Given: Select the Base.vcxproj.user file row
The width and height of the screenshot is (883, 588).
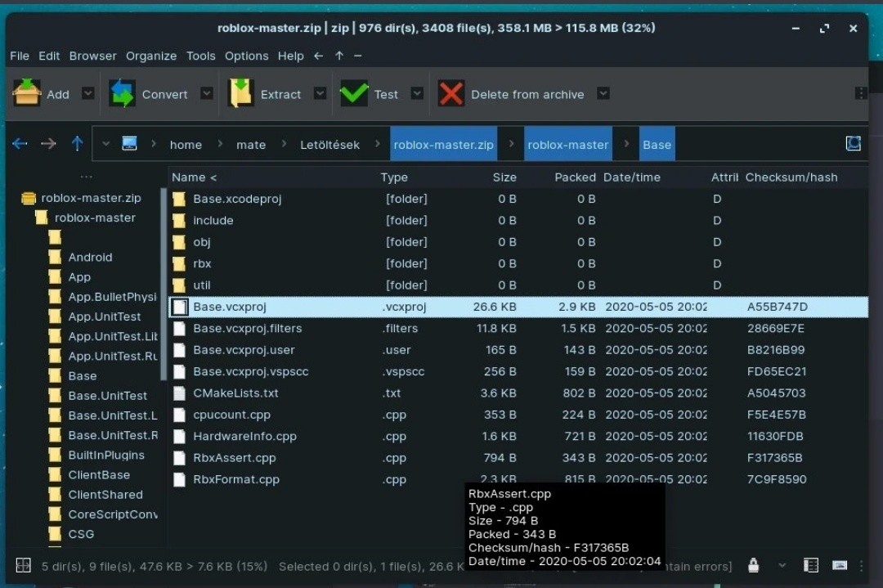Looking at the screenshot, I should [518, 350].
